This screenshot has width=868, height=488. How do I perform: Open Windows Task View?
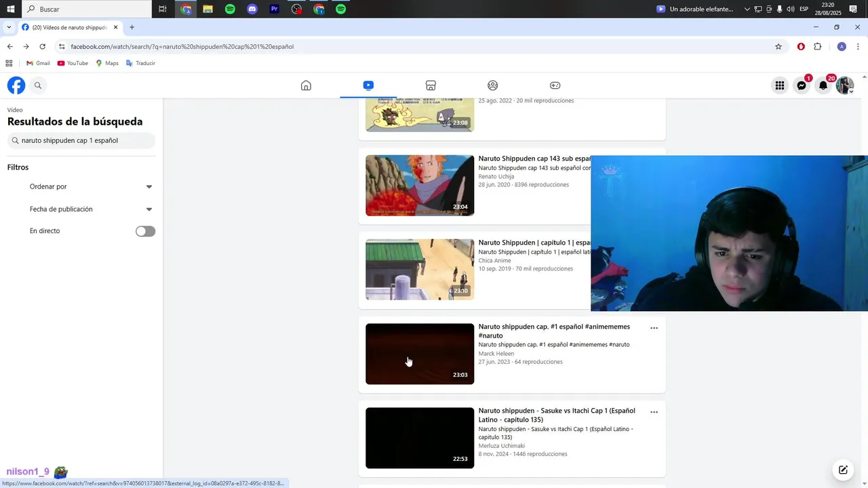click(163, 9)
